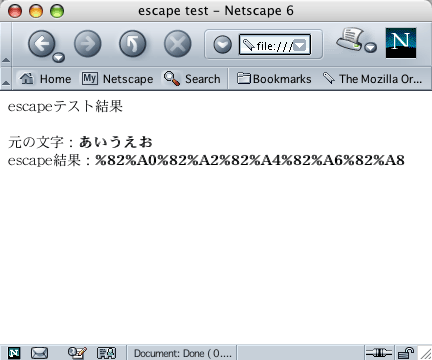432x360 pixels.
Task: Click the security padlock icon
Action: (406, 353)
